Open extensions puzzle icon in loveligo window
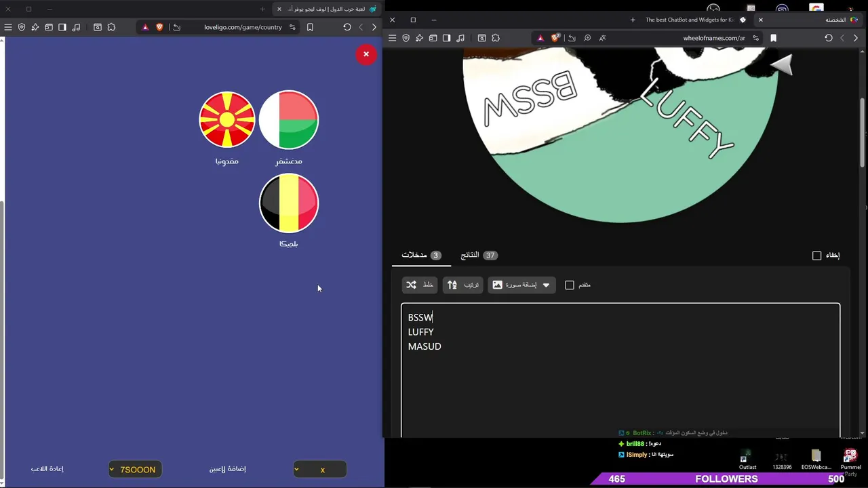Image resolution: width=868 pixels, height=488 pixels. (111, 27)
